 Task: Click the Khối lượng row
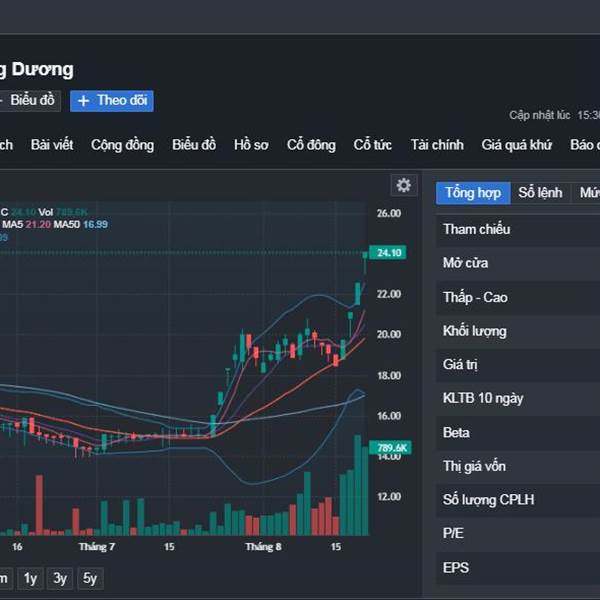click(x=518, y=331)
